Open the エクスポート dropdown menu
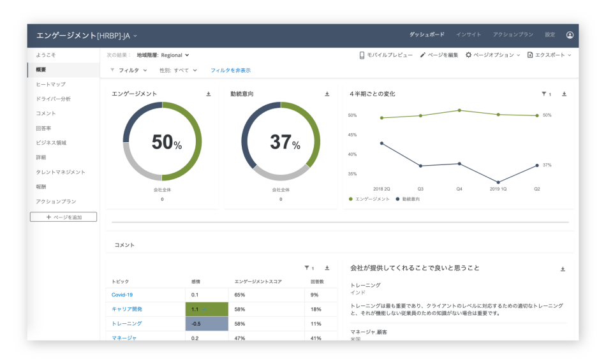The height and width of the screenshot is (364, 606). pos(549,55)
